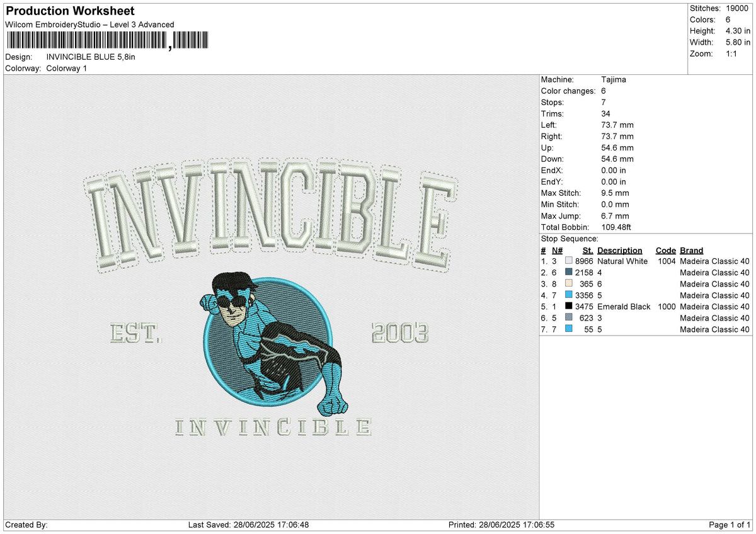This screenshot has height=534, width=756.
Task: Click the 'Page 1 of 1' footer text
Action: point(730,525)
